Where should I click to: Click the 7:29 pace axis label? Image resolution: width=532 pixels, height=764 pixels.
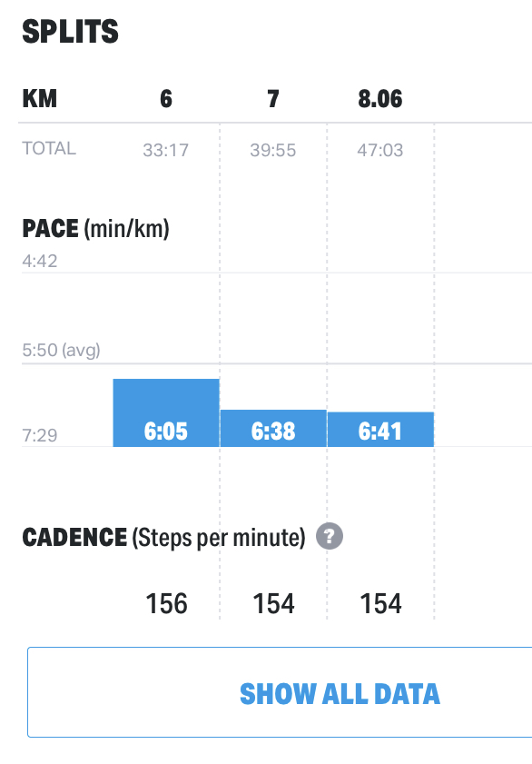point(40,434)
